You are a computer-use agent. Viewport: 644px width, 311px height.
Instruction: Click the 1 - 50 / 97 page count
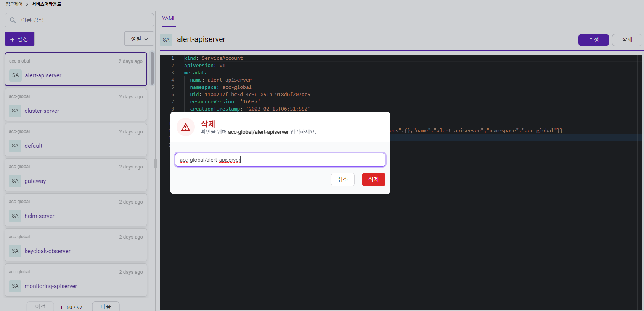[71, 307]
